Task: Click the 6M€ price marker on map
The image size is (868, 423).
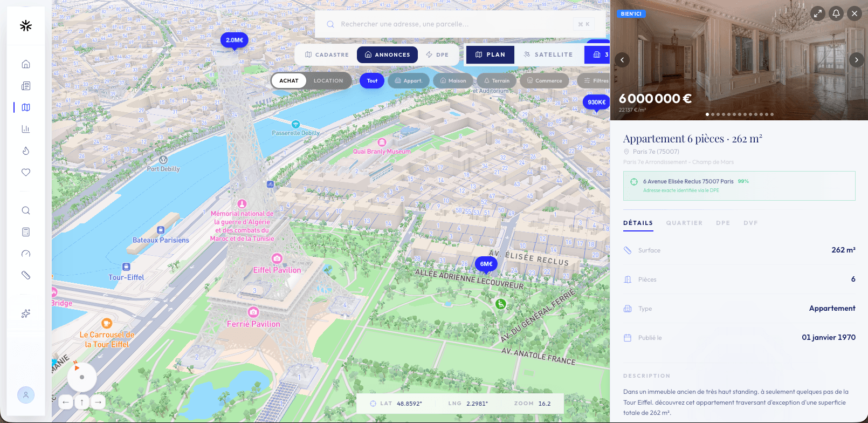Action: [486, 264]
